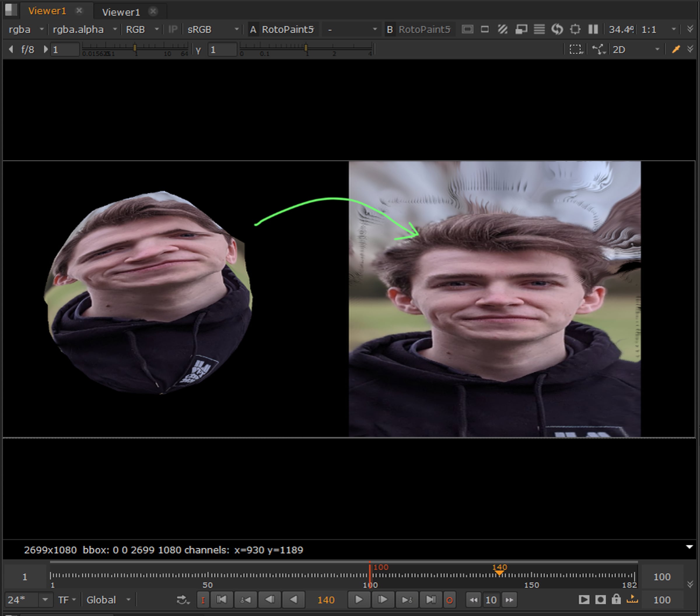Toggle the proxy mode rectangle icon
This screenshot has height=616, width=700.
pyautogui.click(x=484, y=29)
